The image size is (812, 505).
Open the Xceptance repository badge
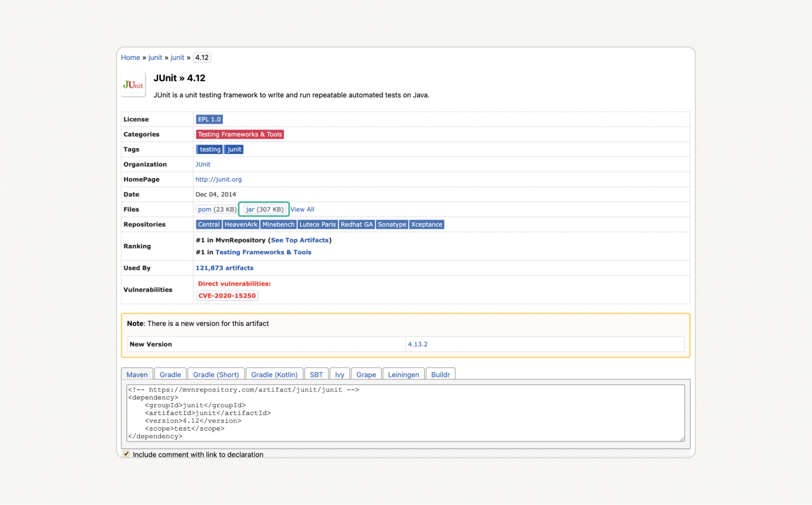(x=427, y=224)
